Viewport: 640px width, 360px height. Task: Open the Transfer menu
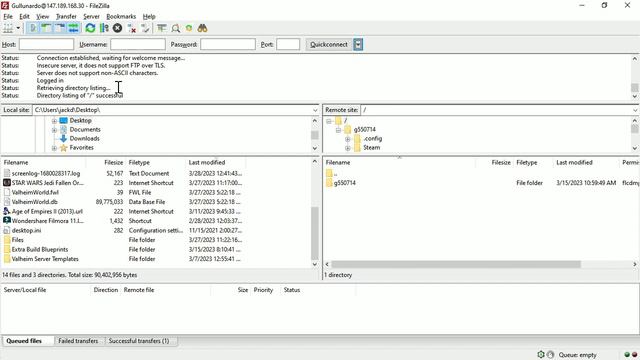point(66,16)
